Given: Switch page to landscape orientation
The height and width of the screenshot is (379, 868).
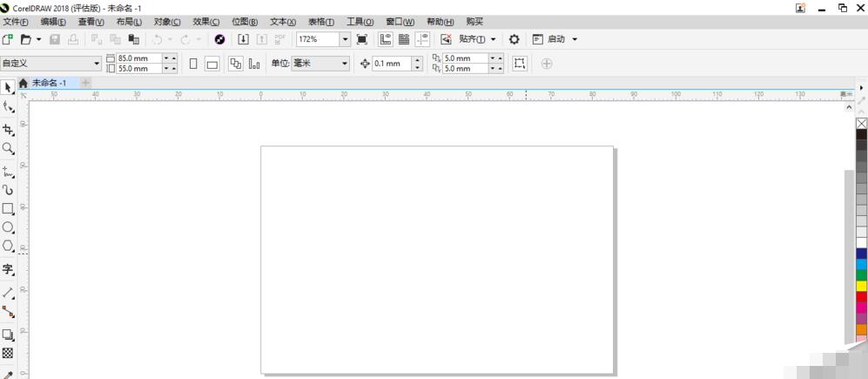Looking at the screenshot, I should (x=212, y=64).
